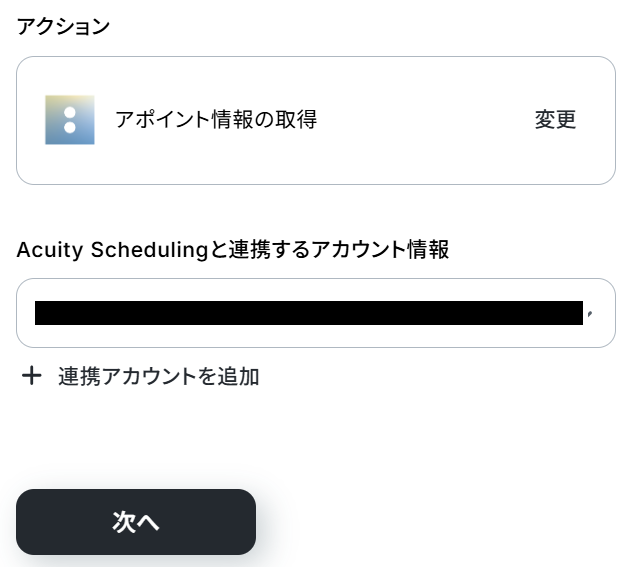The width and height of the screenshot is (629, 567).
Task: Expand account selector via its right-edge arrow
Action: 592,314
